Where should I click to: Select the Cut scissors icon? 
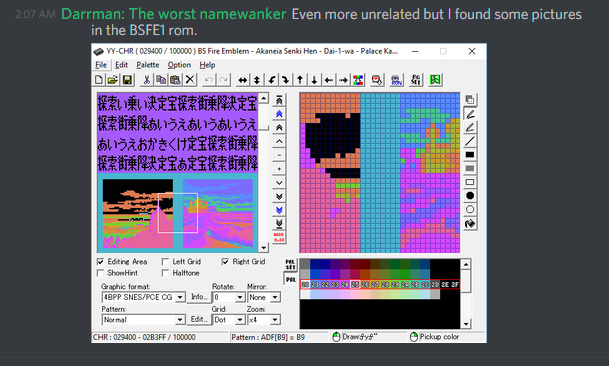[x=146, y=80]
